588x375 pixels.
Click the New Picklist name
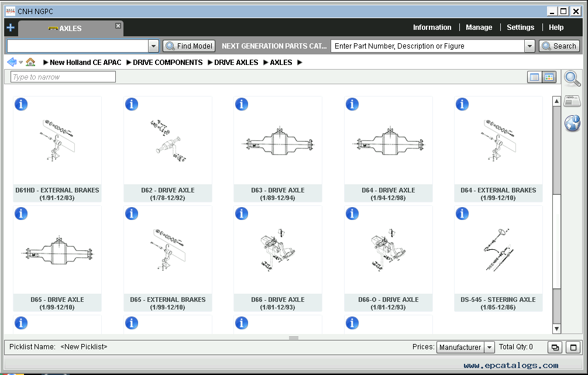click(x=84, y=347)
